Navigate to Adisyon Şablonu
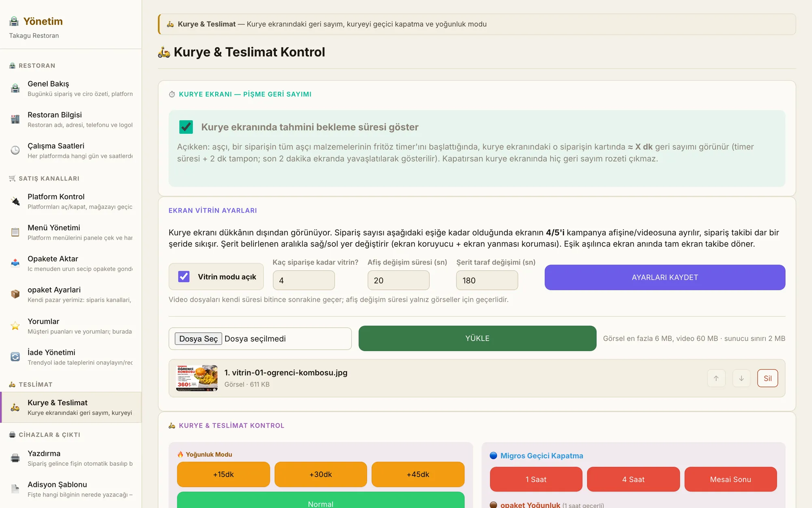812x508 pixels. 71,489
